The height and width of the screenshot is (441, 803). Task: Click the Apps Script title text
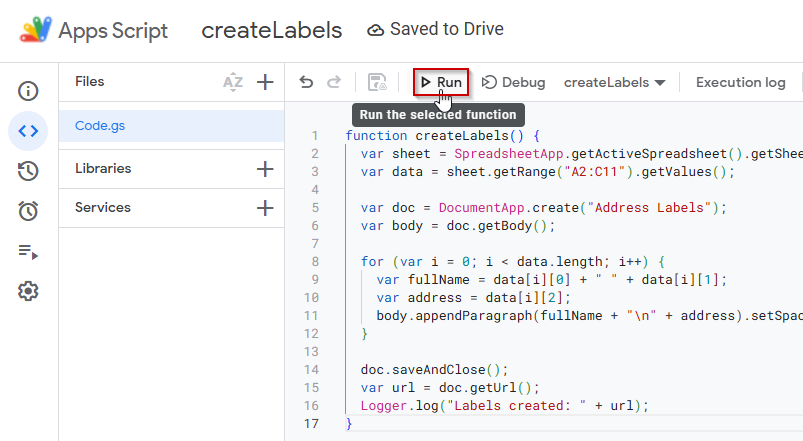pyautogui.click(x=113, y=31)
